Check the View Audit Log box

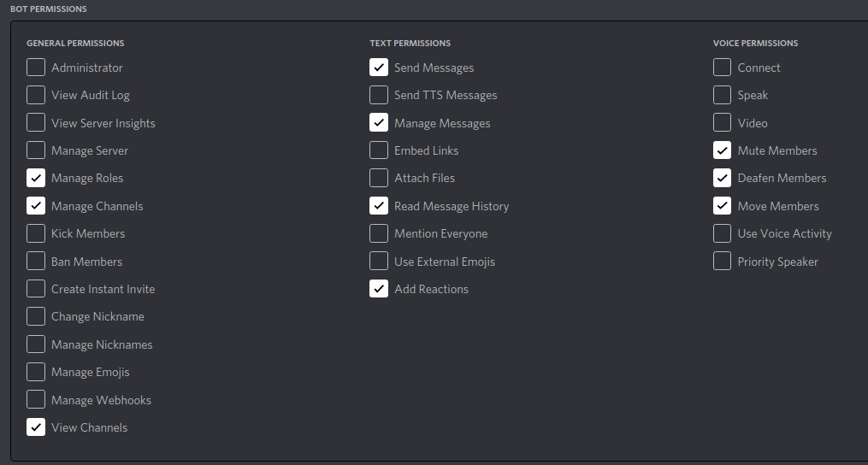click(36, 95)
